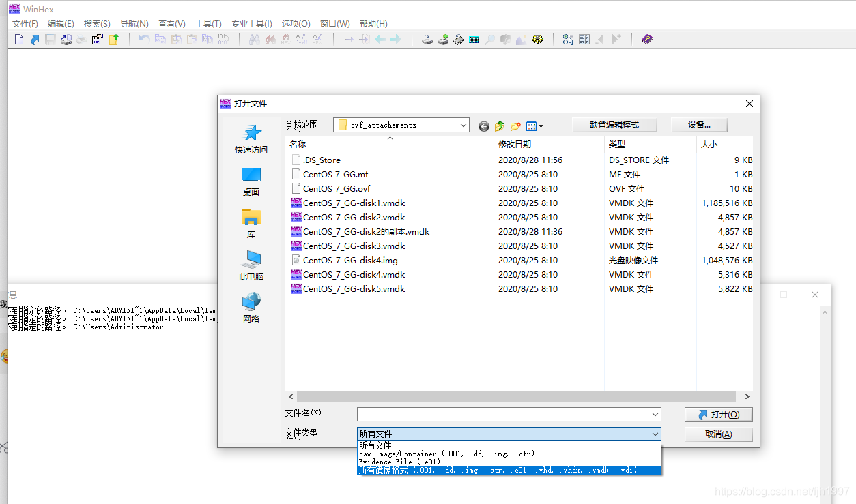This screenshot has height=504, width=856.
Task: Sort files by 名称 column header
Action: [389, 145]
